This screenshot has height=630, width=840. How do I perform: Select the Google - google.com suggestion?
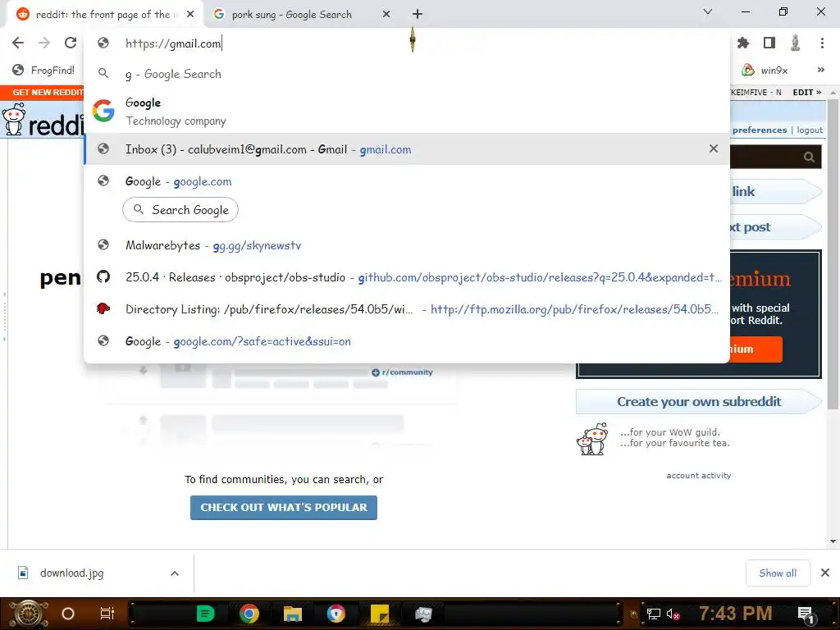point(407,181)
